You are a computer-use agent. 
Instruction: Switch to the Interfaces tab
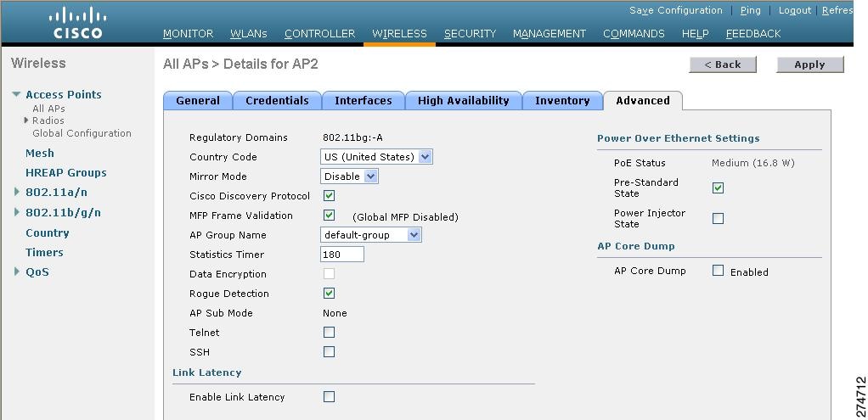(x=364, y=101)
